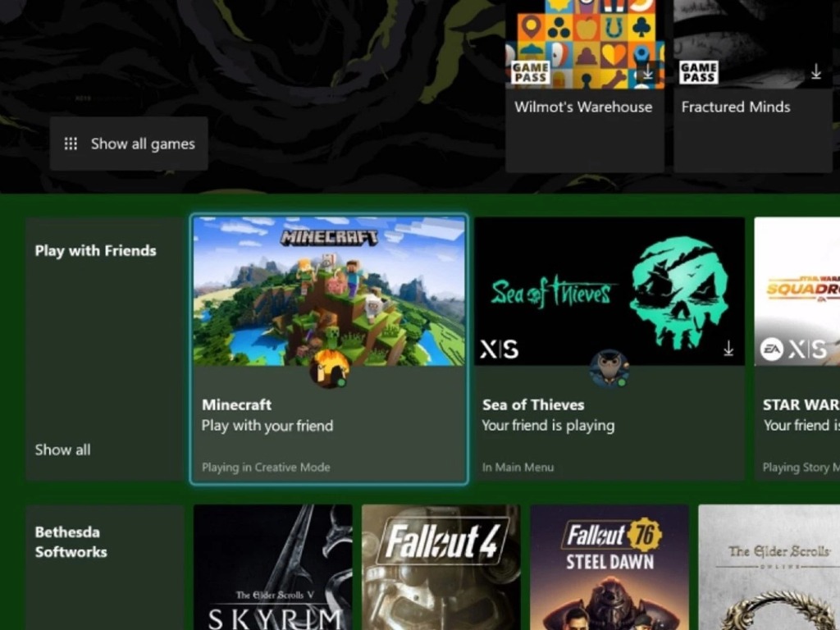
Task: Click the download arrow on Fractured Minds
Action: [x=815, y=73]
